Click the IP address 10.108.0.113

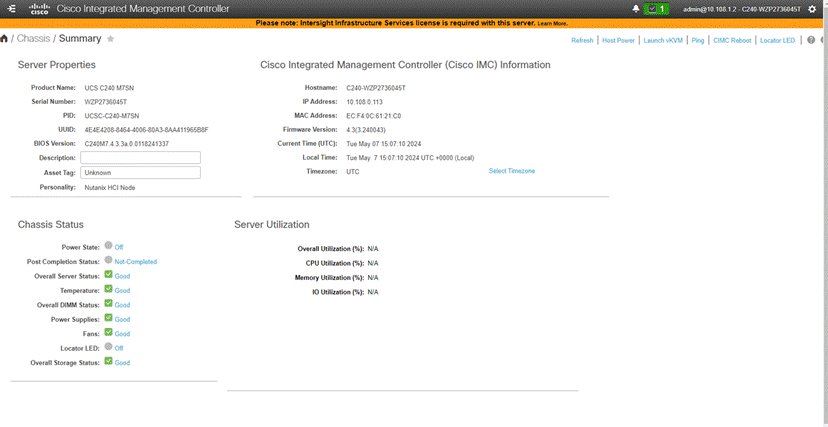(x=364, y=102)
